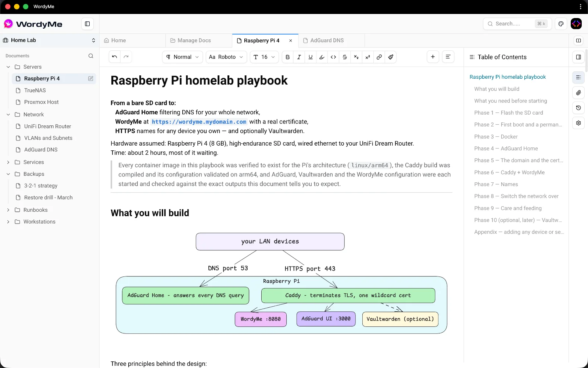588x368 pixels.
Task: Switch to the Home tab
Action: (133, 40)
